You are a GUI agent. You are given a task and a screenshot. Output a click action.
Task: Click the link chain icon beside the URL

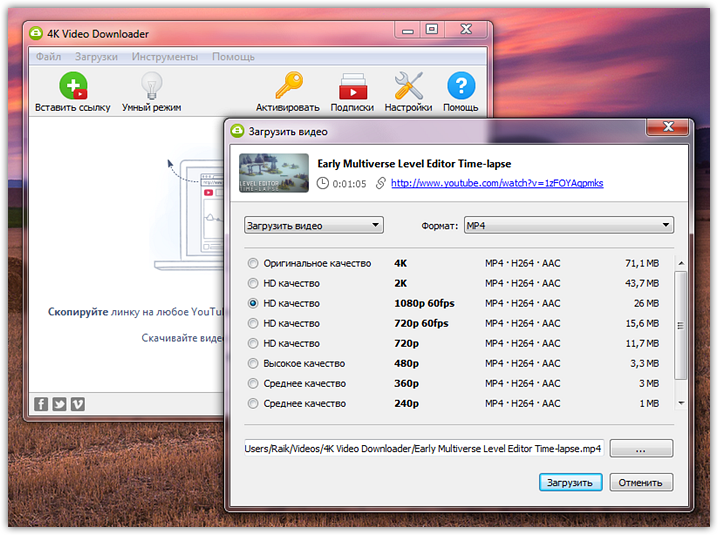tap(381, 183)
